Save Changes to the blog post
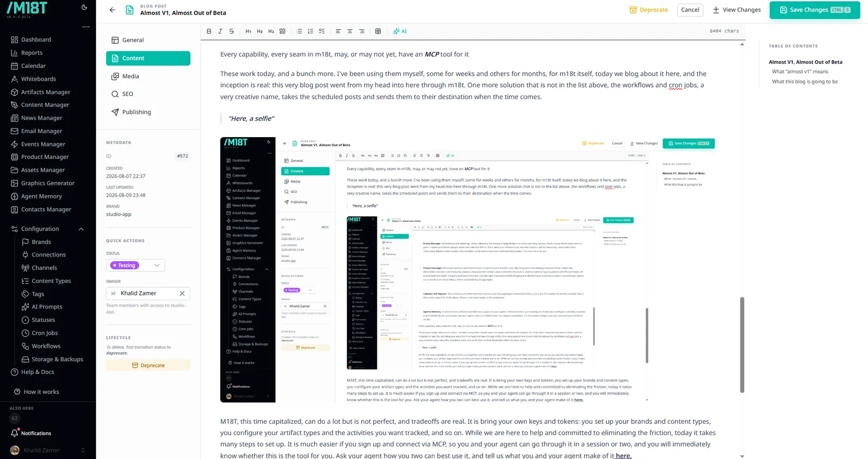This screenshot has width=868, height=459. point(815,10)
